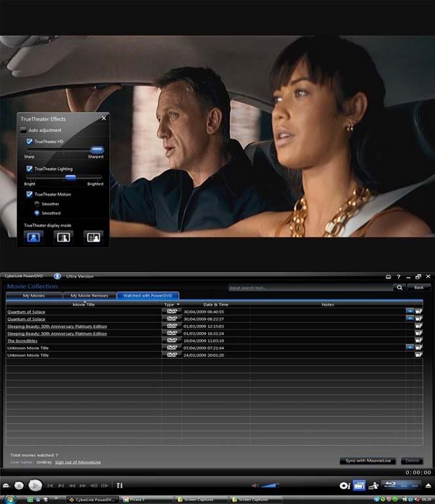Click the DVD type cell for The Incredibles
Screen dimensions: 435x504
(x=171, y=341)
